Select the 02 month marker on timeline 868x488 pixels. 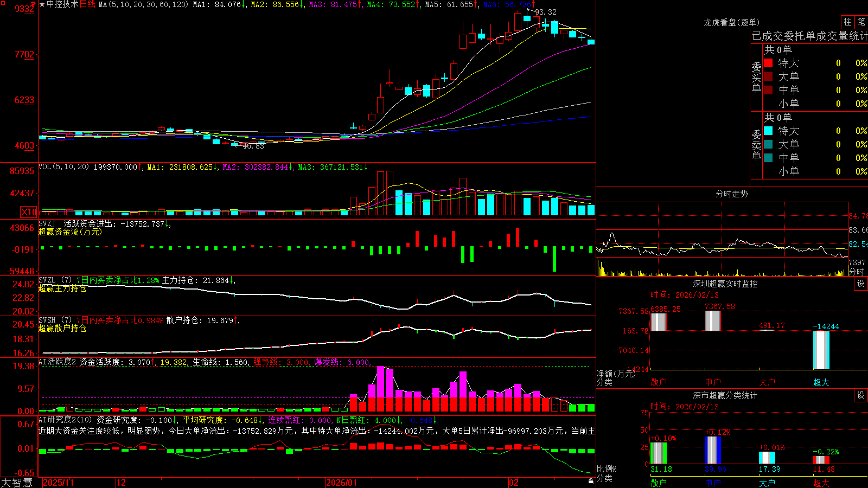click(514, 483)
